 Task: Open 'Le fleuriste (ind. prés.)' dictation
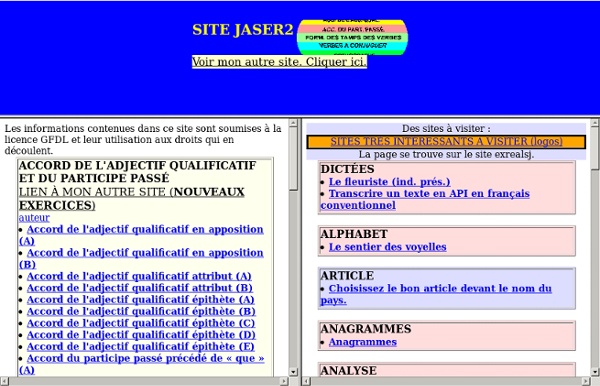tap(390, 182)
